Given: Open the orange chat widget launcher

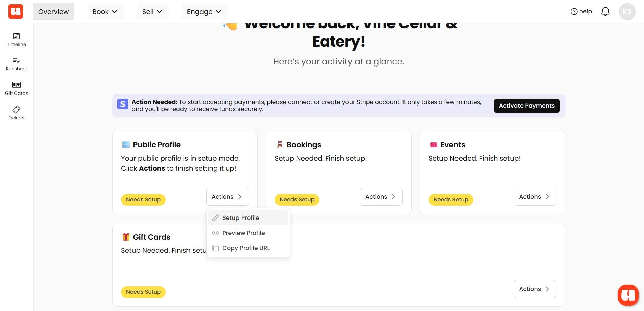Looking at the screenshot, I should tap(628, 295).
